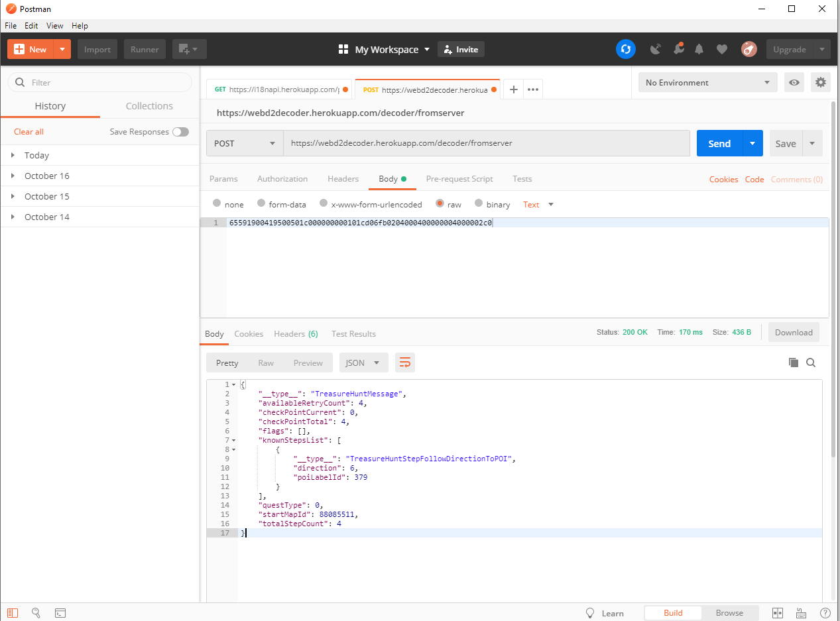Viewport: 840px width, 621px height.
Task: Add a new request tab with plus
Action: click(x=513, y=89)
